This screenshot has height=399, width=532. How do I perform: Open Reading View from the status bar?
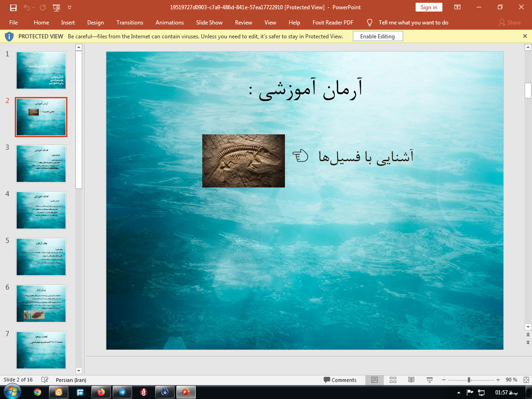click(411, 380)
